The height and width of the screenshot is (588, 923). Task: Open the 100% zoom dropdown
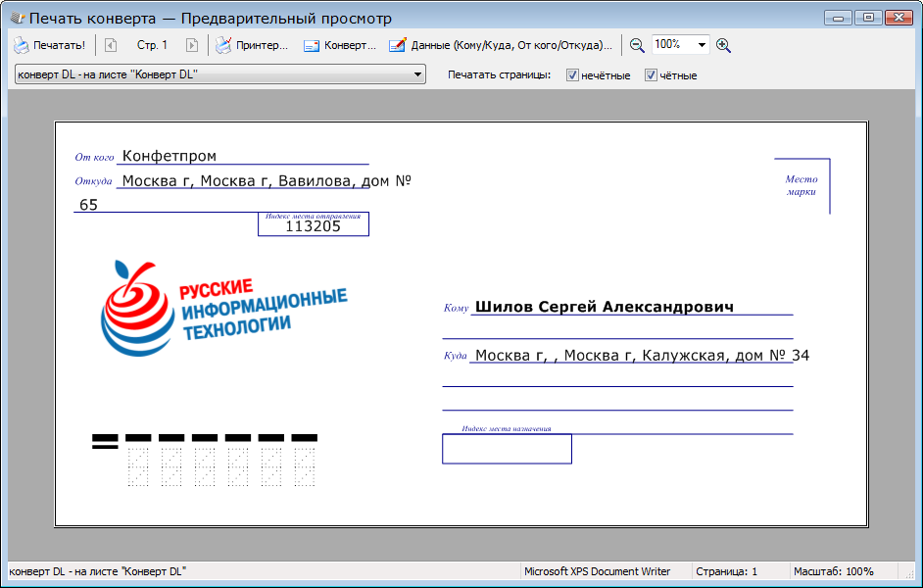click(x=702, y=45)
